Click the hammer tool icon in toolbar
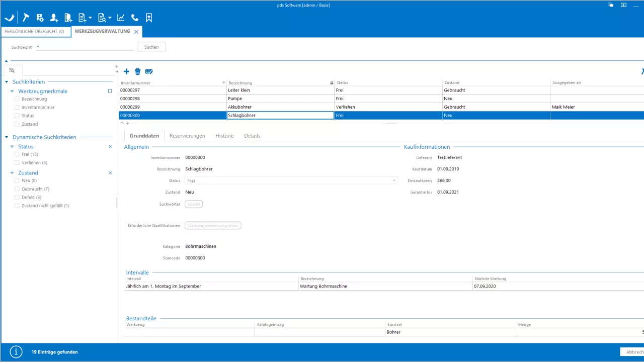 click(26, 18)
